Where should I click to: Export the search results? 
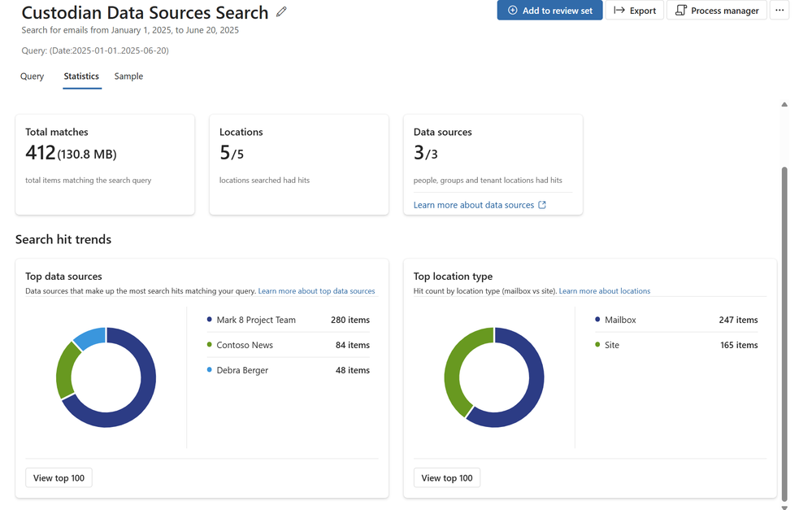[634, 11]
